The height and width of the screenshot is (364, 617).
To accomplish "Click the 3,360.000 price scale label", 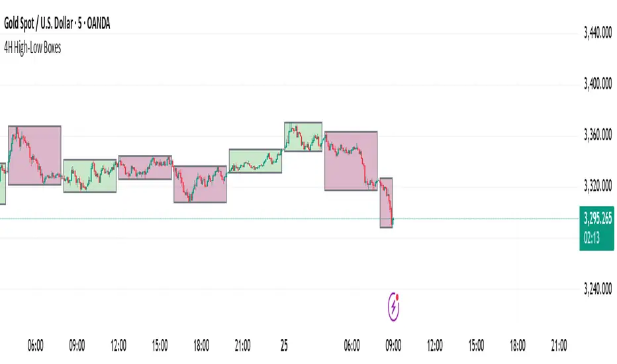I will [597, 136].
